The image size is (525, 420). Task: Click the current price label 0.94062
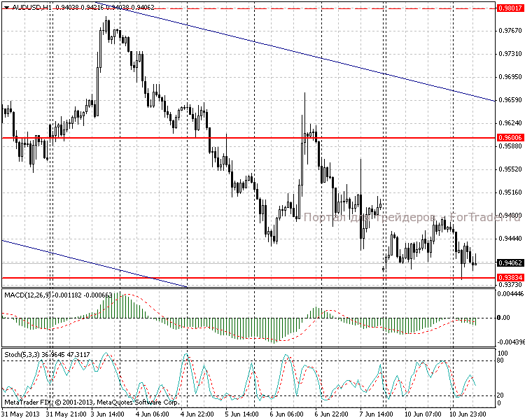pos(510,263)
